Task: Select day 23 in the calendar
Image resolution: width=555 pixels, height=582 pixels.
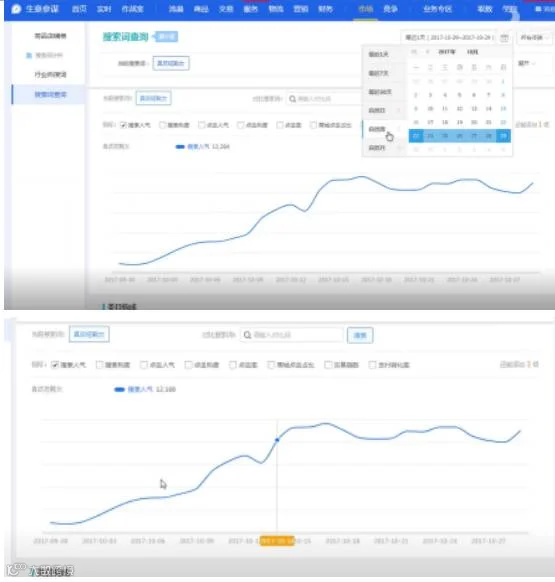Action: [x=415, y=136]
